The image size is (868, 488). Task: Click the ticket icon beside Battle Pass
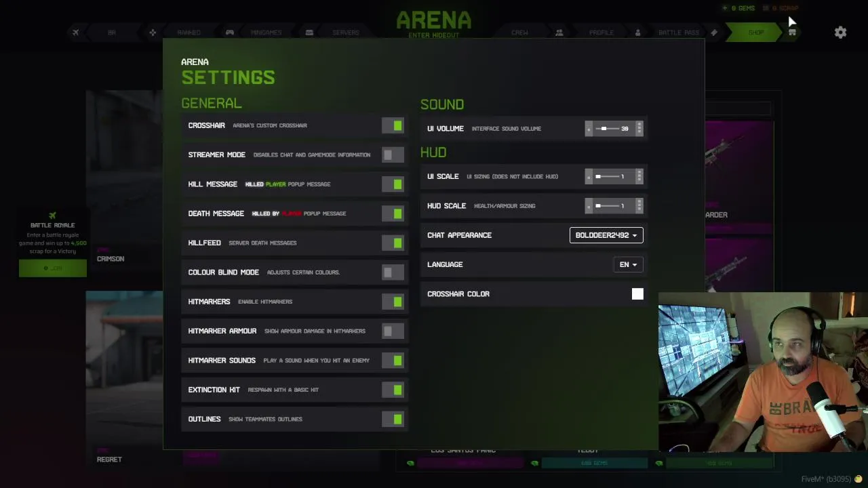click(x=714, y=33)
